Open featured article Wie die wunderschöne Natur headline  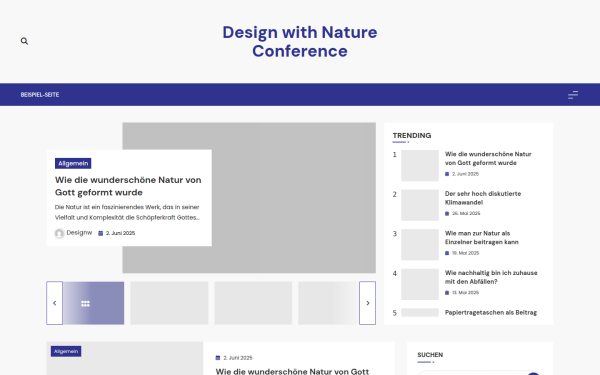[x=128, y=186]
